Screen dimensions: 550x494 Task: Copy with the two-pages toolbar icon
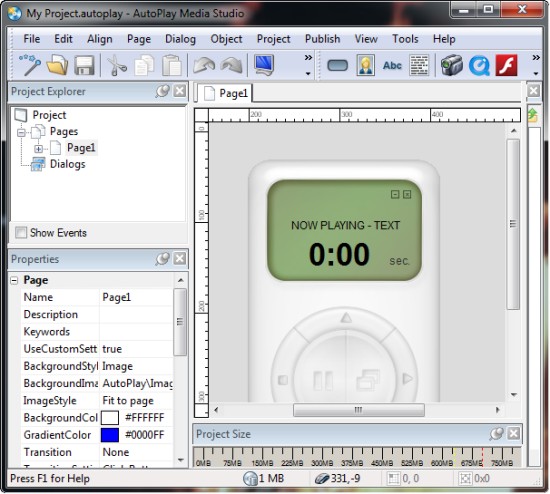(x=145, y=65)
